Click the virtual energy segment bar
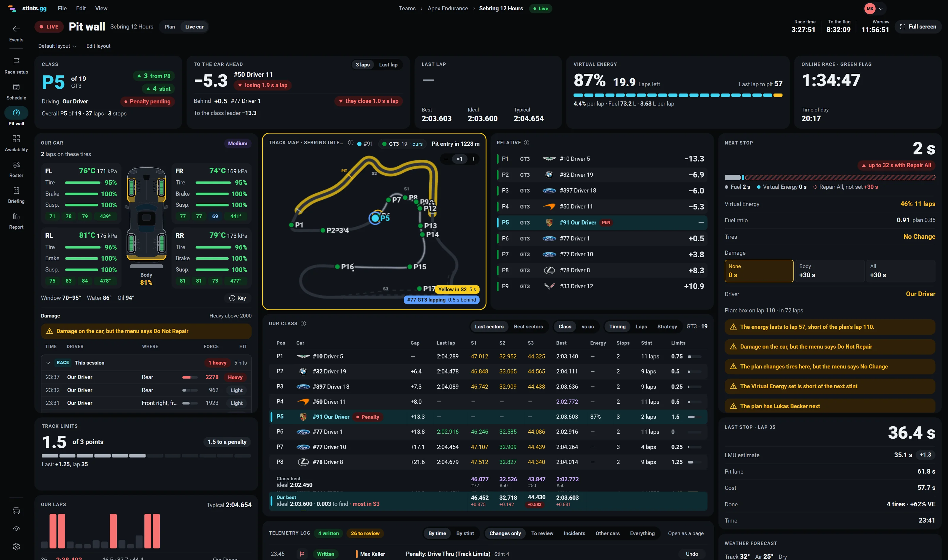 [x=678, y=95]
